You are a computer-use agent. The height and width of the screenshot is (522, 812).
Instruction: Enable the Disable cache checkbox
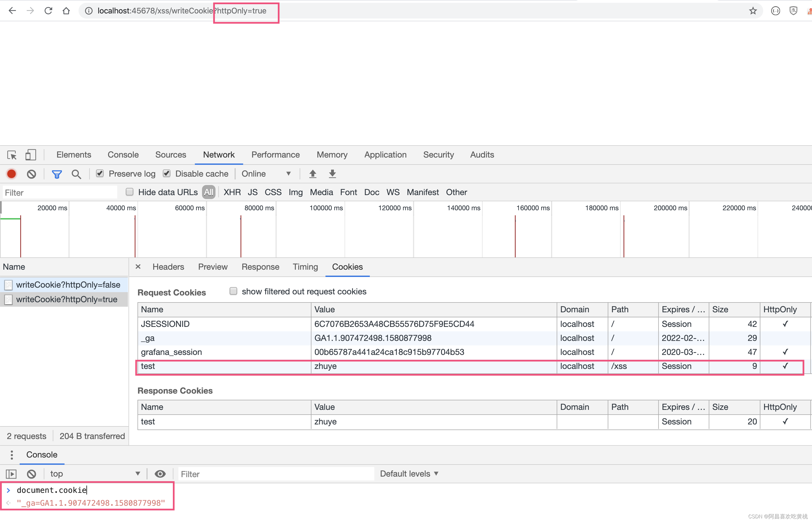pyautogui.click(x=168, y=173)
